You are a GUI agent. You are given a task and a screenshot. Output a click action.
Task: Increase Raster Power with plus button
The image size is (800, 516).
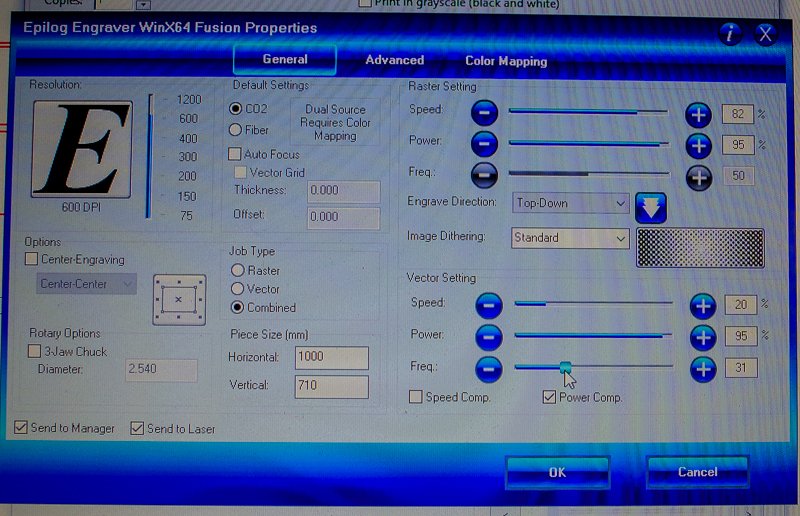click(698, 146)
